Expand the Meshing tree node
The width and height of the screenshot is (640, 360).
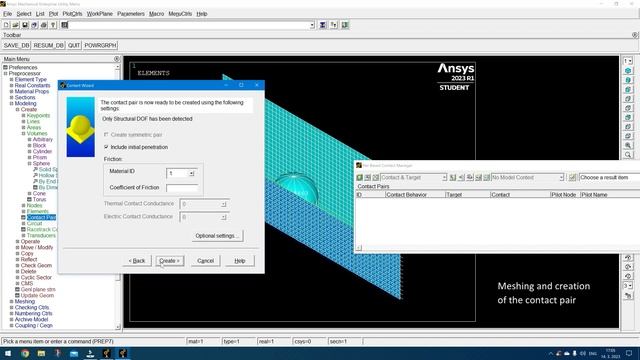(x=12, y=301)
